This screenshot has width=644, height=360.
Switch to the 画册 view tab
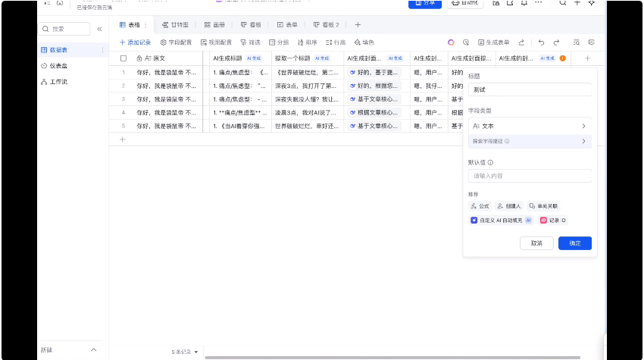pyautogui.click(x=214, y=25)
